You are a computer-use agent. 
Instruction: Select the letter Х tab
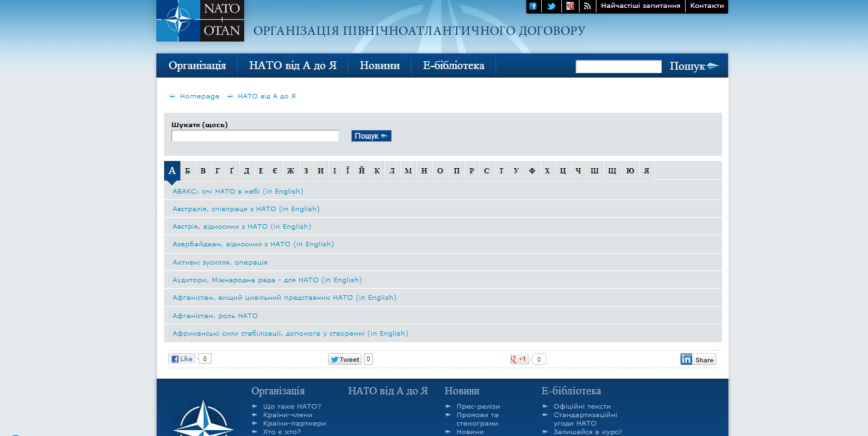pos(548,171)
